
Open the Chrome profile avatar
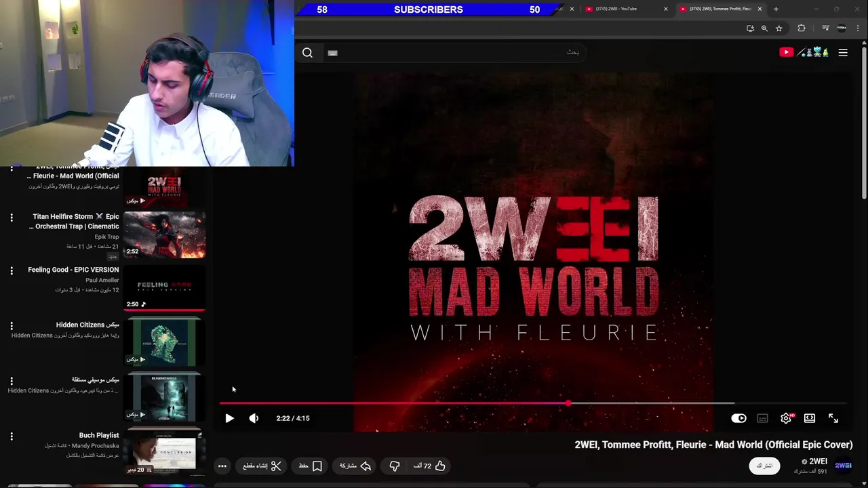pos(842,28)
